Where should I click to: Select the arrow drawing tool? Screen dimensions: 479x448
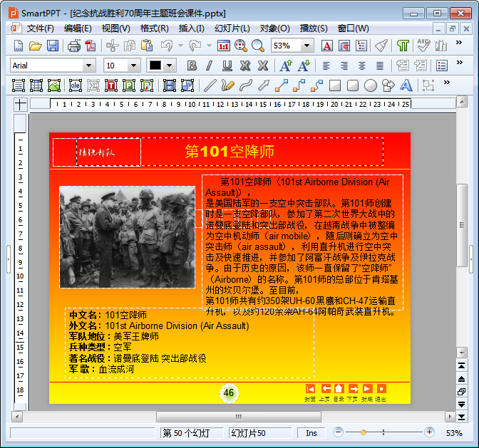click(x=263, y=85)
